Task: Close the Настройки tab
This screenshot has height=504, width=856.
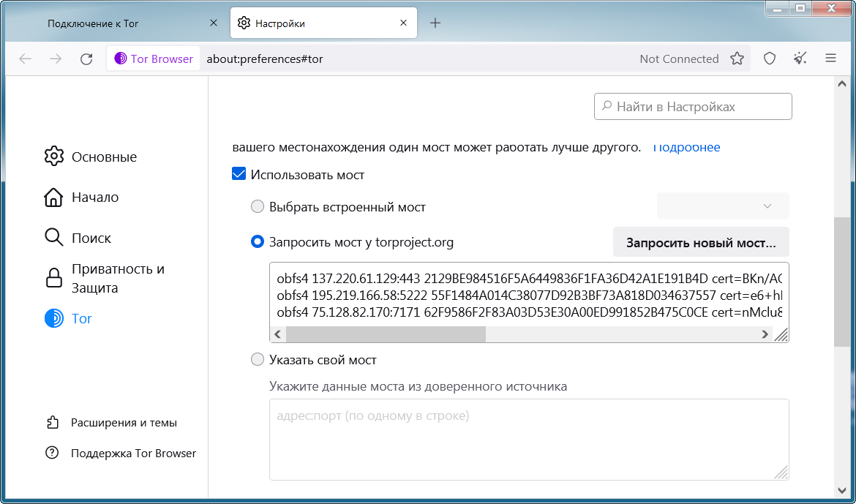Action: click(403, 23)
